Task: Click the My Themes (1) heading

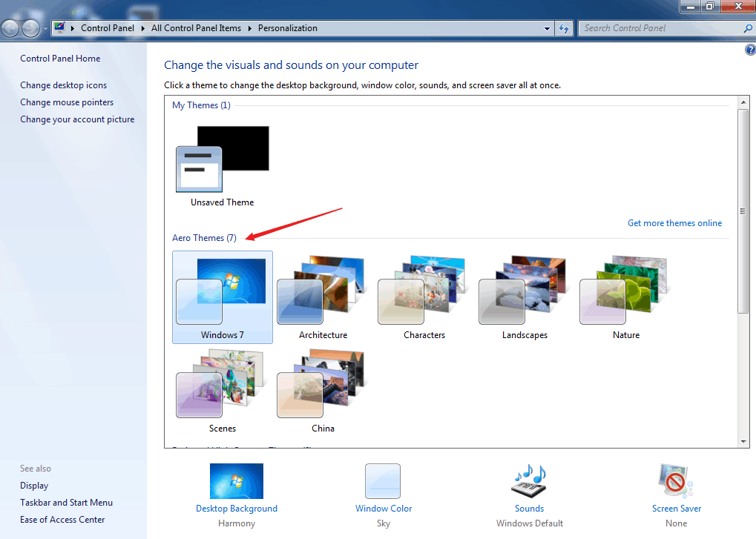Action: [201, 105]
